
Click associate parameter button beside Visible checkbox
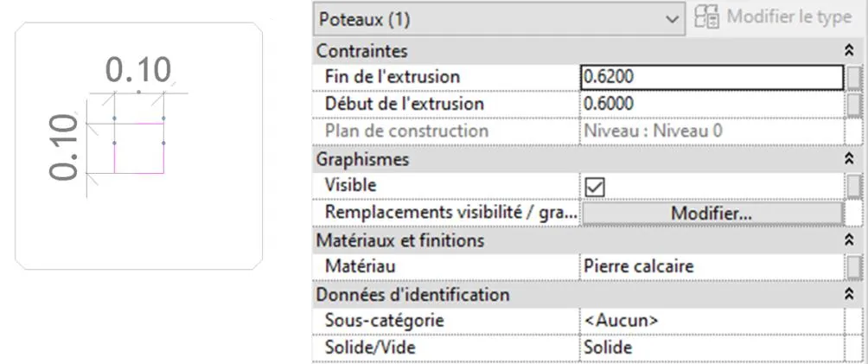(x=854, y=186)
